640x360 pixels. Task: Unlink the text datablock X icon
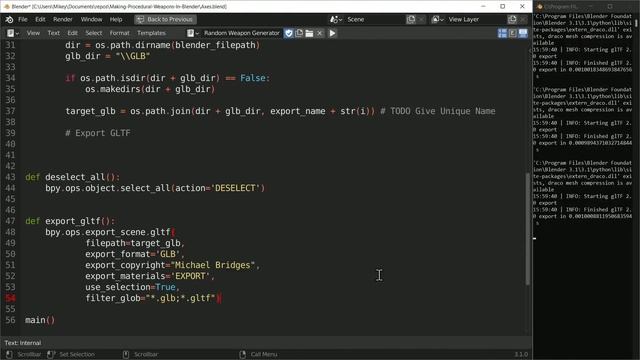(x=320, y=33)
